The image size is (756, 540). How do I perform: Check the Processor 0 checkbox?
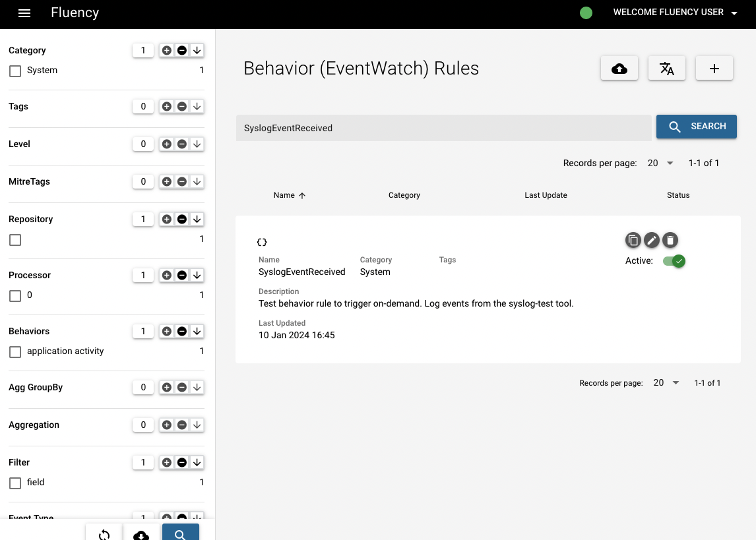(x=15, y=296)
